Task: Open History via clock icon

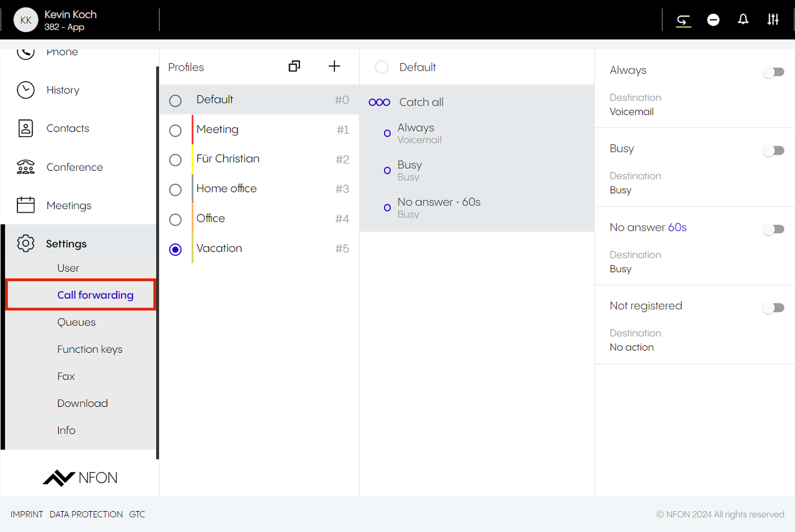Action: click(25, 90)
